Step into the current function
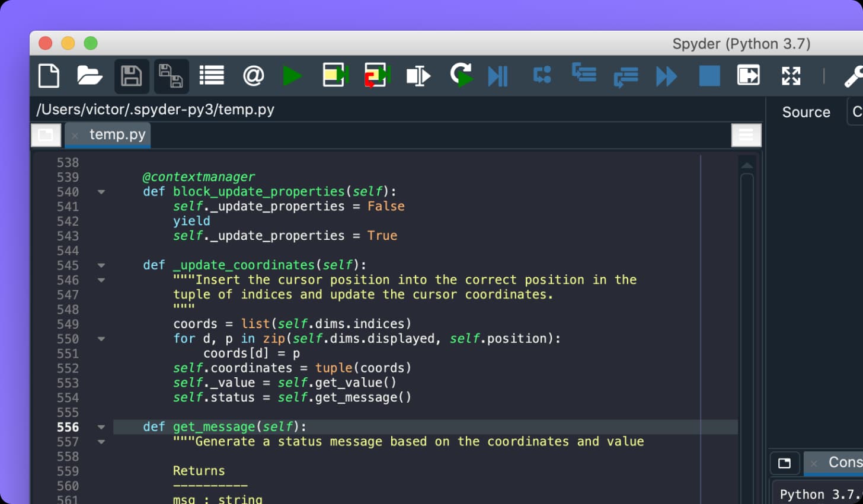863x504 pixels. click(x=584, y=76)
